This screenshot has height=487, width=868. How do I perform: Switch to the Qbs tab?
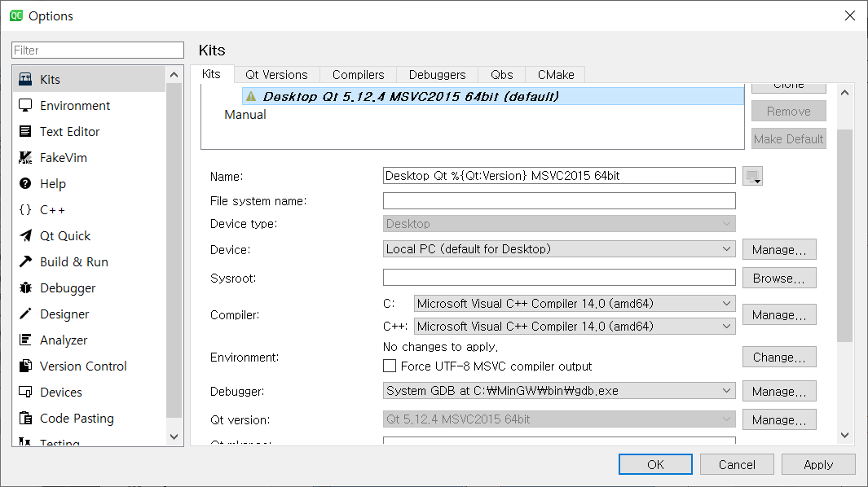[502, 75]
